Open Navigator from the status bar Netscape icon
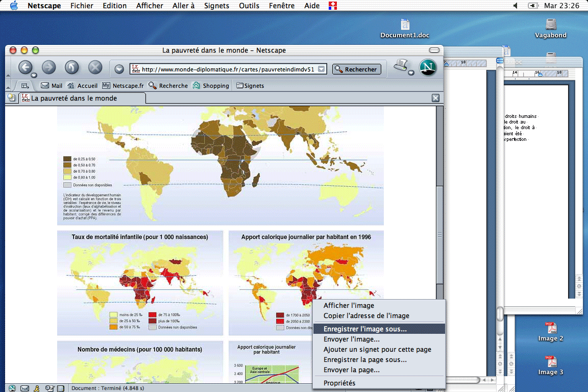588x392 pixels. 12,388
